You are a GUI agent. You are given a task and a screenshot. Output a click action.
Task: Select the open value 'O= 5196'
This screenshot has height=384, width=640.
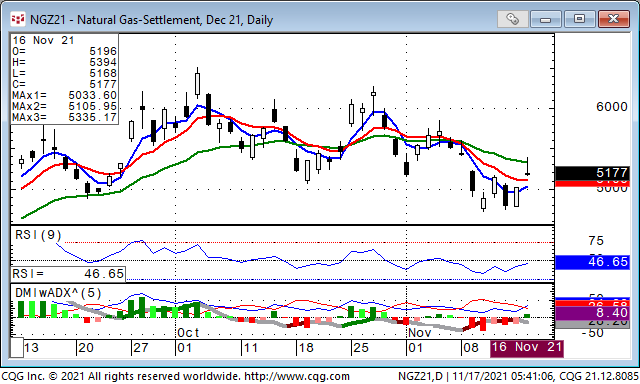tap(64, 51)
